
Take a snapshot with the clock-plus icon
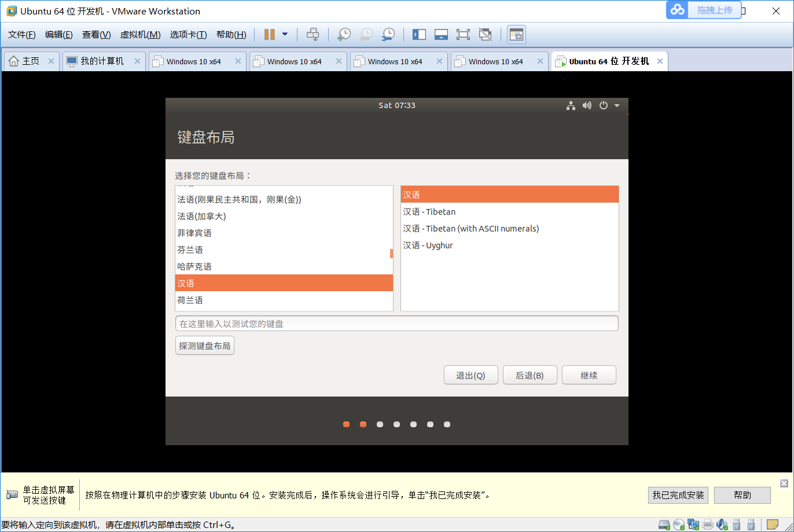pos(344,35)
